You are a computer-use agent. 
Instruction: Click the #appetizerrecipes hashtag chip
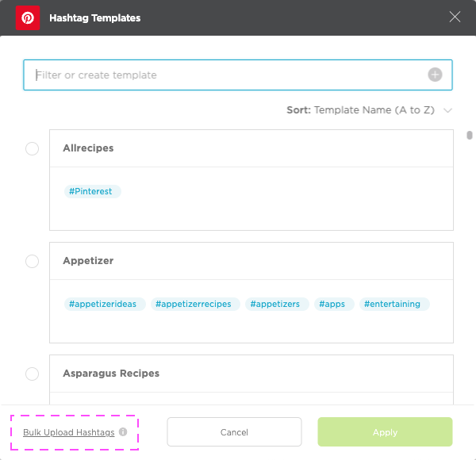pos(195,304)
